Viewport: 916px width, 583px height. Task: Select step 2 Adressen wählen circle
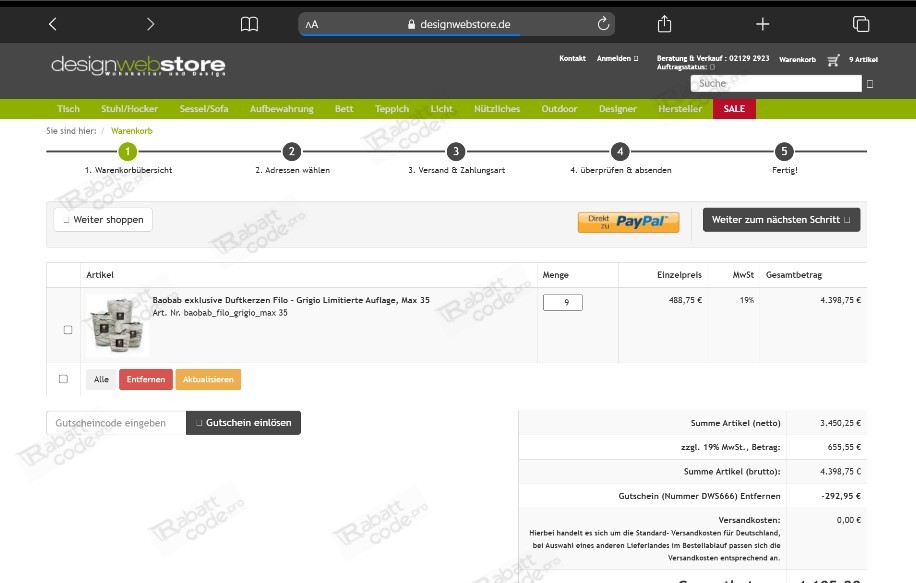[x=292, y=151]
